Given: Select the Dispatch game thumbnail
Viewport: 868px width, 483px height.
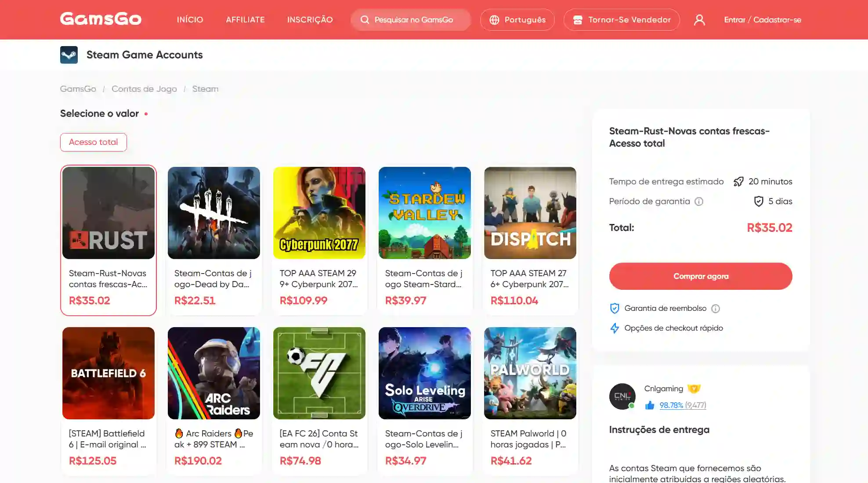Looking at the screenshot, I should [x=530, y=213].
